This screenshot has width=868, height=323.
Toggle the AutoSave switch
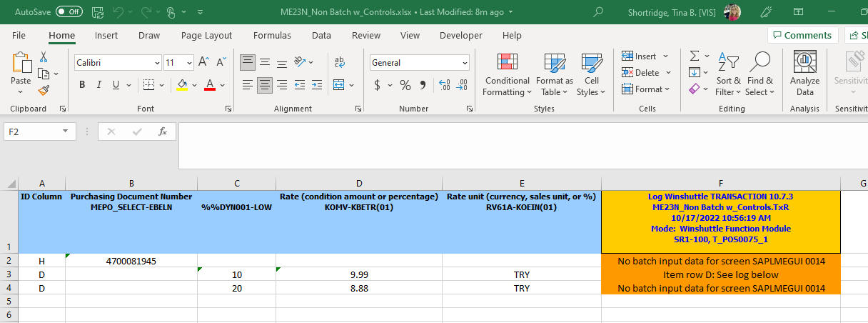point(69,12)
